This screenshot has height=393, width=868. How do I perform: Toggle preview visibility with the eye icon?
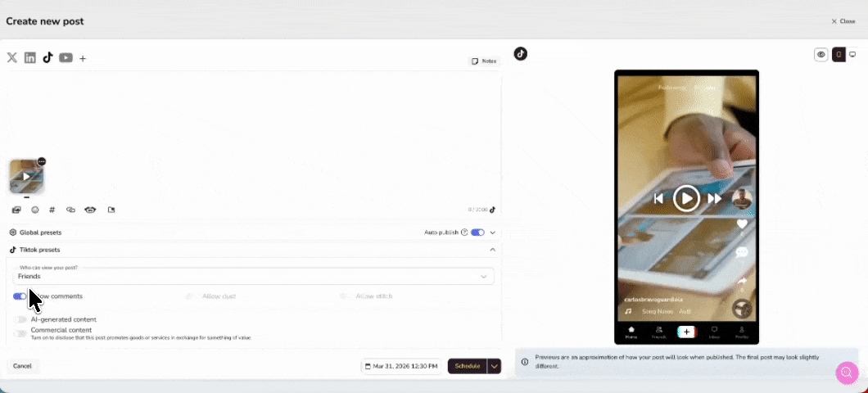tap(821, 55)
